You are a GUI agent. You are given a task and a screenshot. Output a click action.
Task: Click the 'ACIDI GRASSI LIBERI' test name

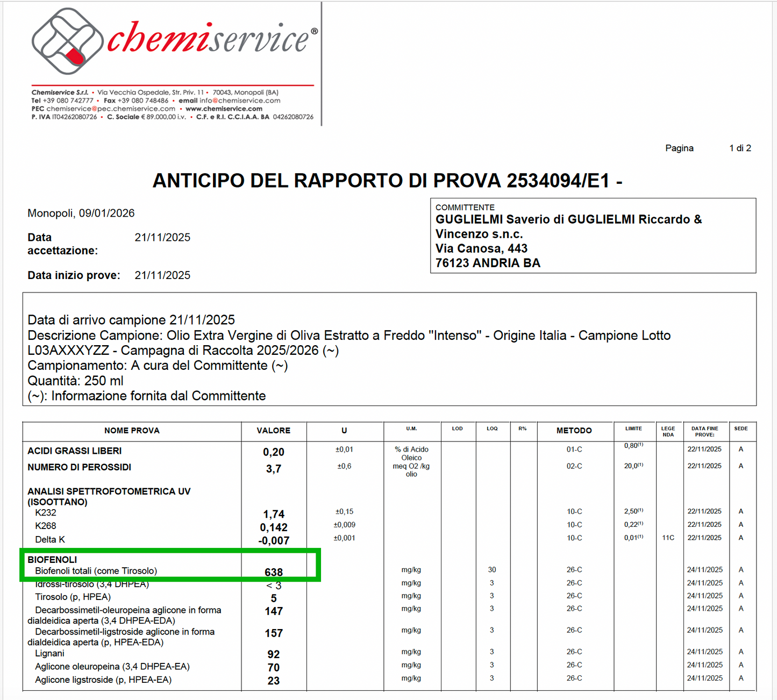point(75,451)
